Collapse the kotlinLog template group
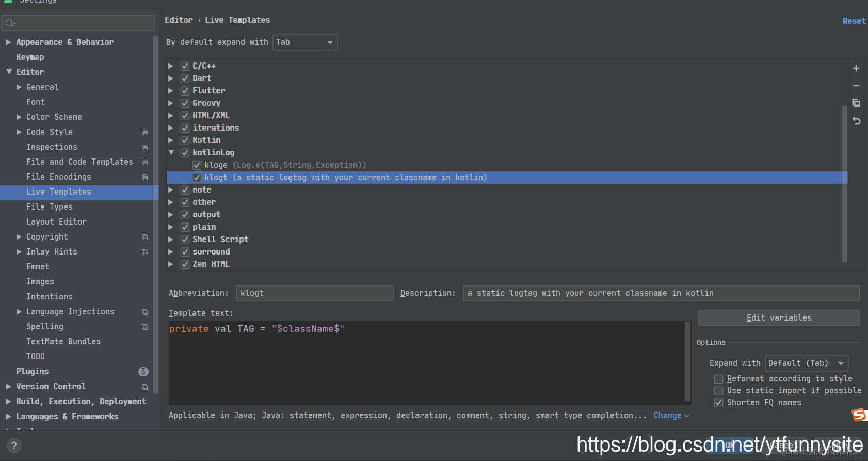Screen dimensions: 868x461 [171, 152]
